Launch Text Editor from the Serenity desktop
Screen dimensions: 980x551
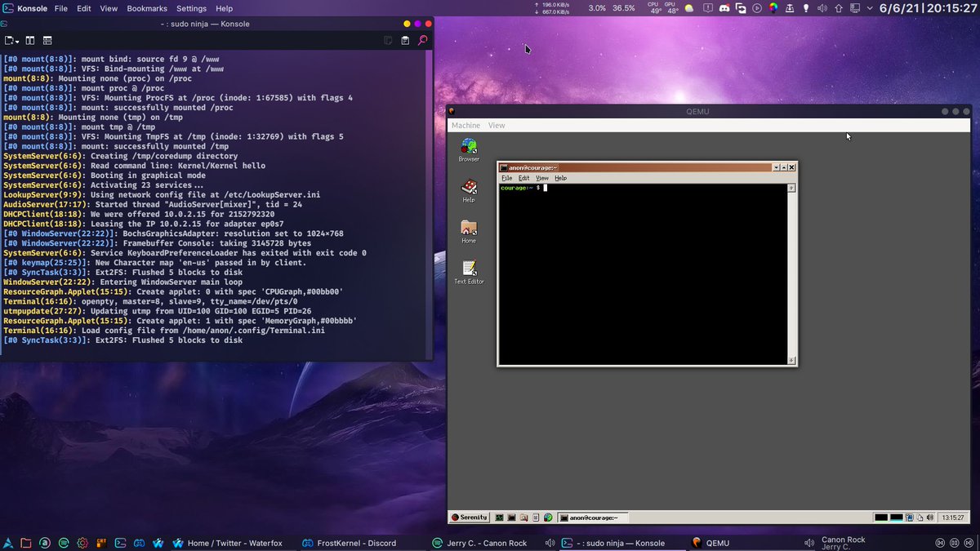coord(469,272)
